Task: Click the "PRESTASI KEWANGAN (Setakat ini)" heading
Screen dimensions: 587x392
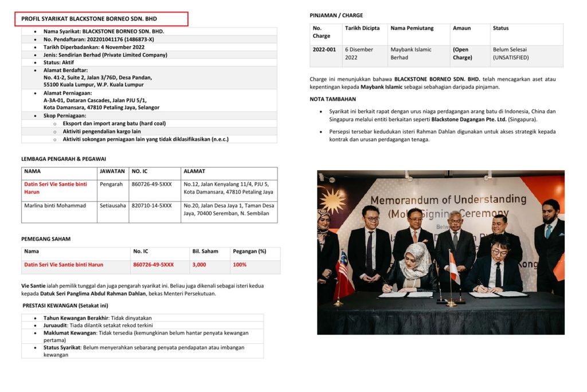Action: pos(65,305)
